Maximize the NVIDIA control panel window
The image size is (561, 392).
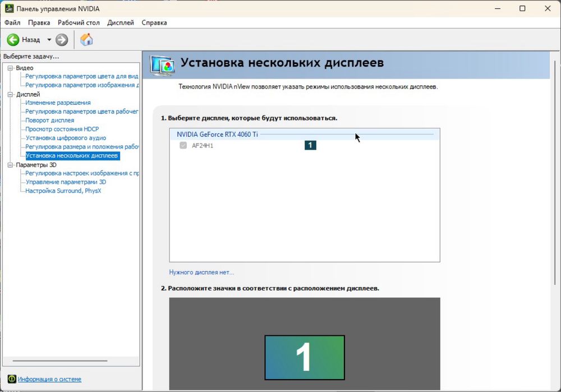[522, 8]
